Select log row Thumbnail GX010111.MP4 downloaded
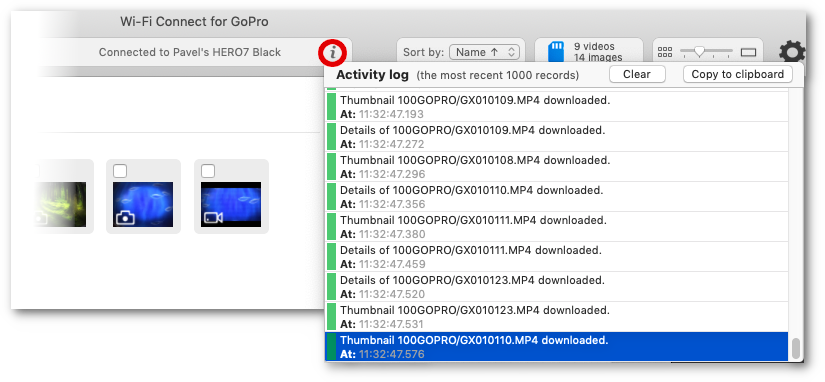 coord(557,227)
